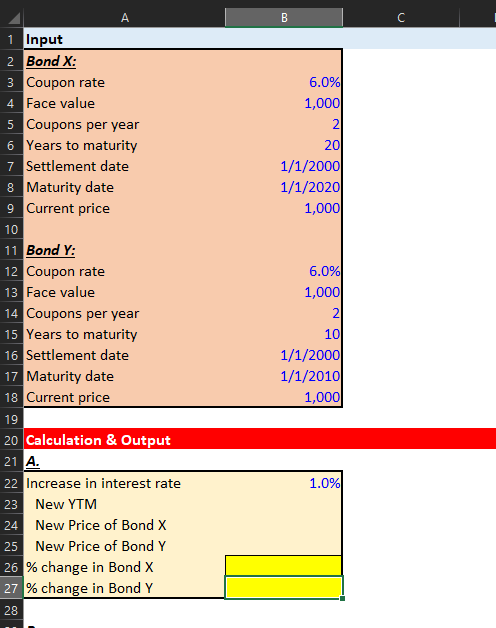Select column B header
Viewport: 496px width, 628px height.
[284, 18]
